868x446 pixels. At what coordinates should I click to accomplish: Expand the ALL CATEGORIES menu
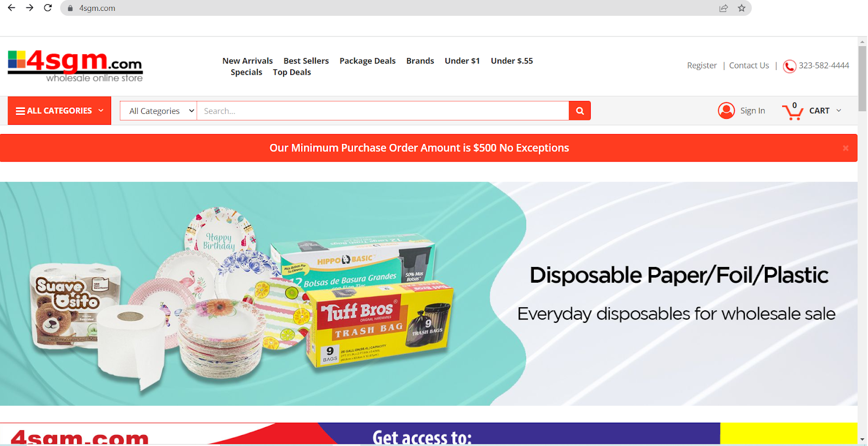(60, 111)
